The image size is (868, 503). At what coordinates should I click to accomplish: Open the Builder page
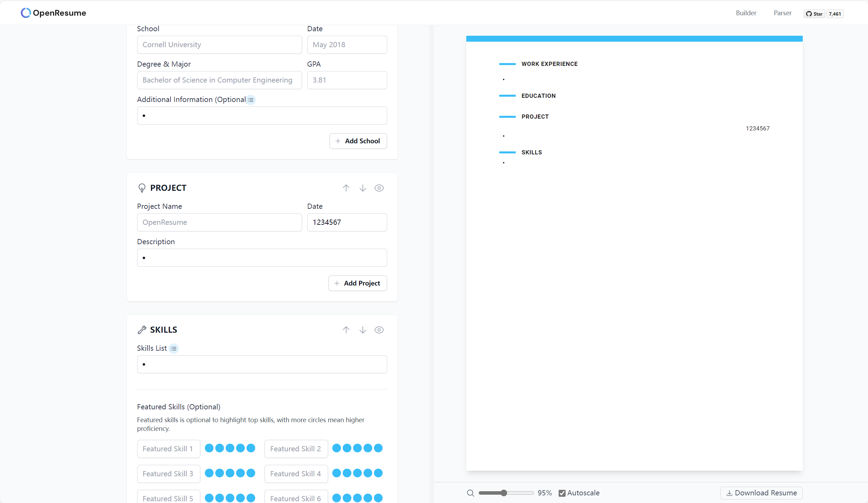(746, 13)
